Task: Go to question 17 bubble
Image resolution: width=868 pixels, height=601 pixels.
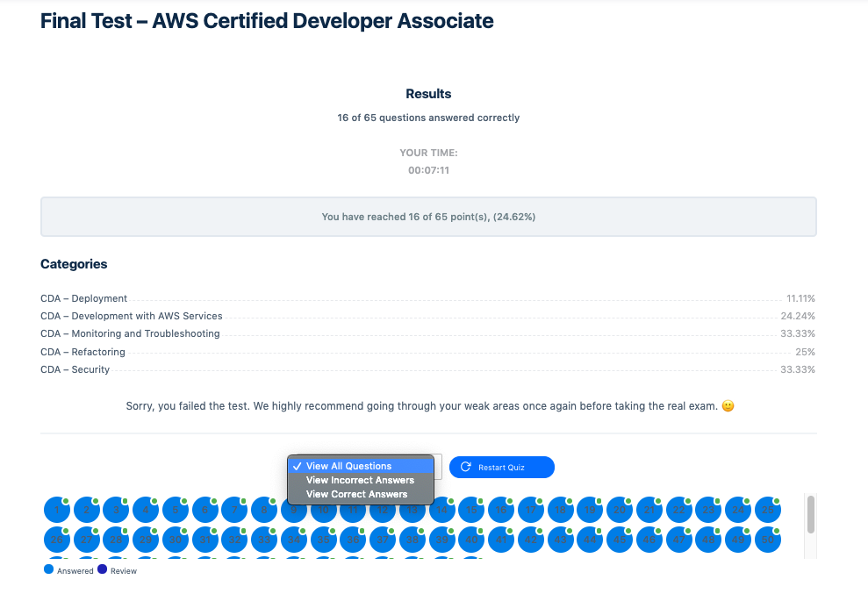Action: 531,510
